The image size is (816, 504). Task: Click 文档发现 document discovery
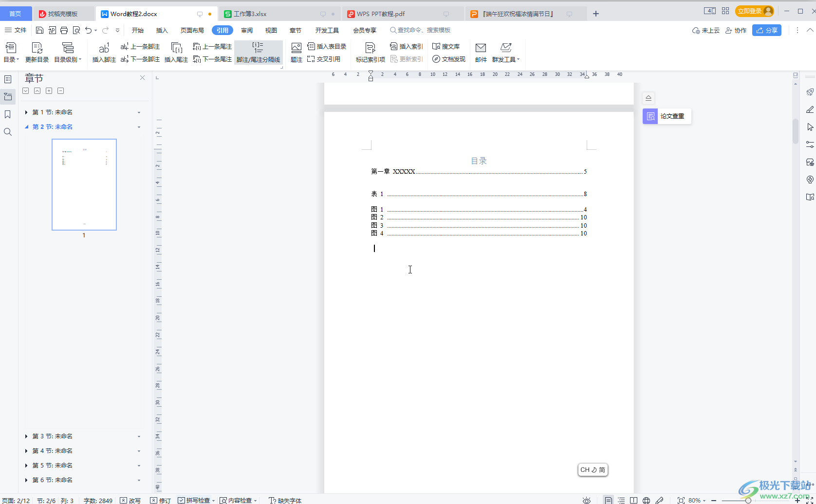[449, 59]
